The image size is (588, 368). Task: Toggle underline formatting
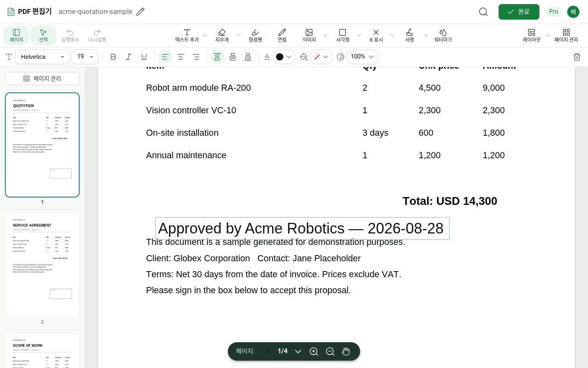144,57
